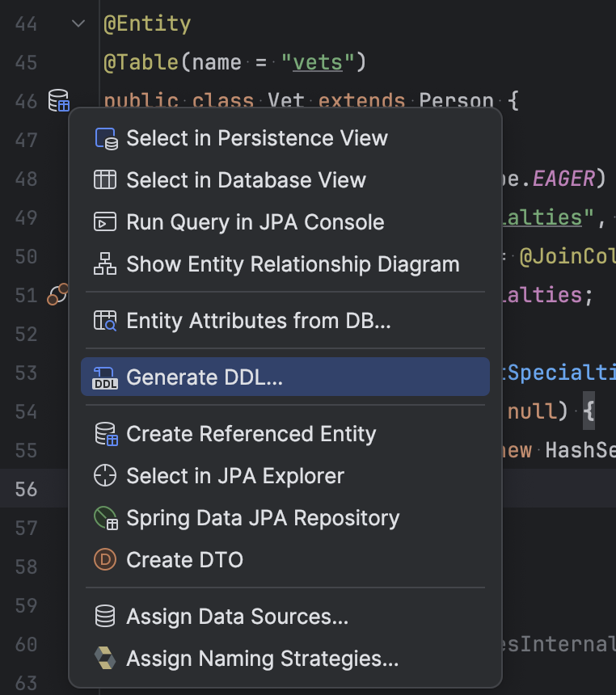
Task: Click the gutter icon on line 51
Action: point(57,295)
